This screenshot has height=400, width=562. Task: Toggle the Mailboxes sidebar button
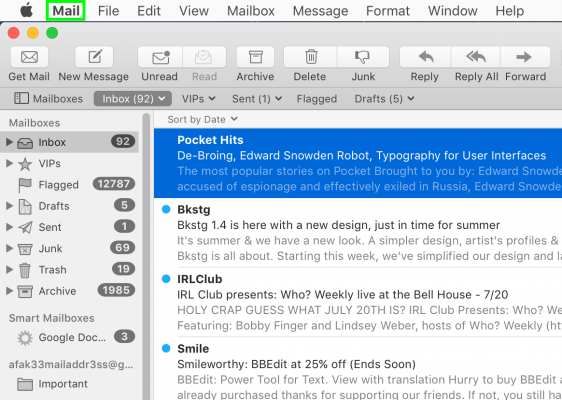click(48, 99)
